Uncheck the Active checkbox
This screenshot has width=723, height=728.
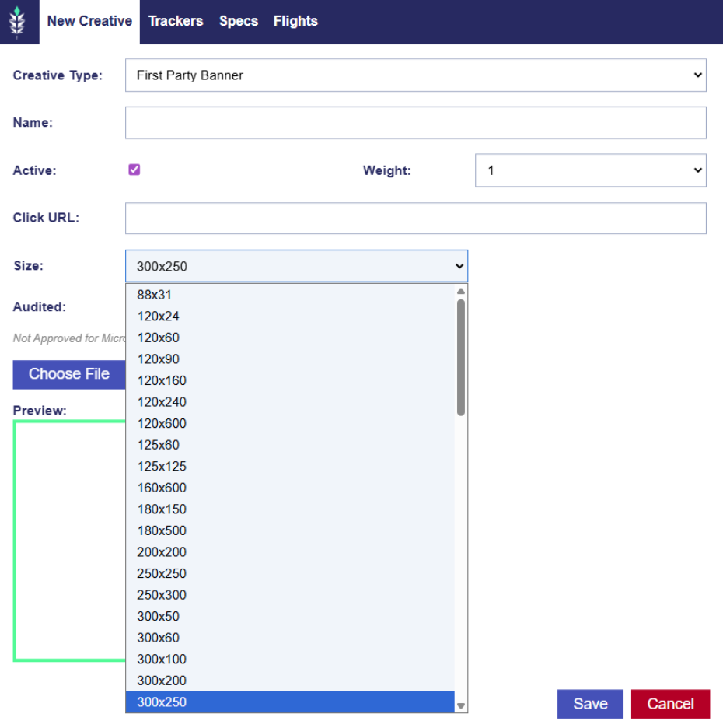[134, 170]
